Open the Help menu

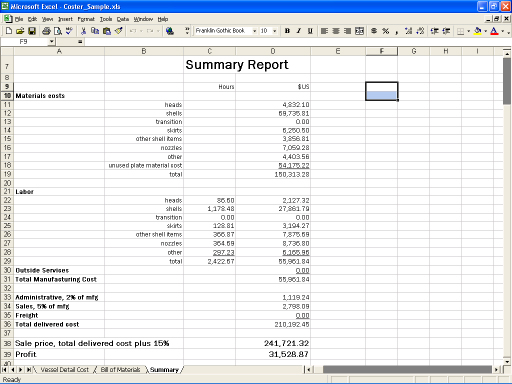(x=163, y=19)
